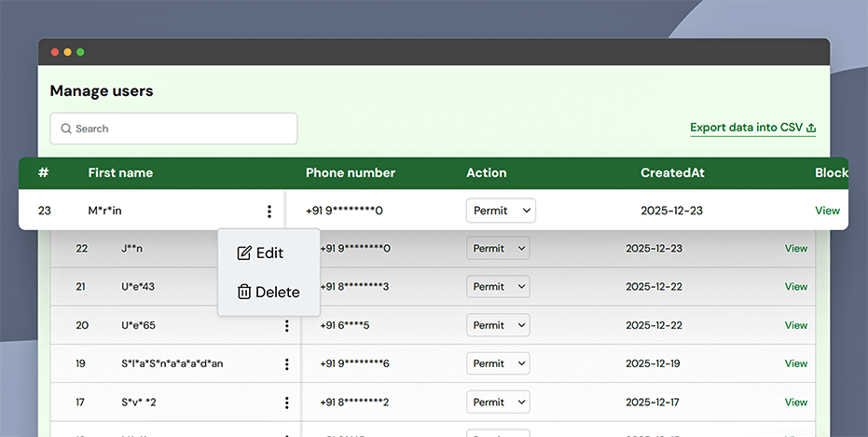Screen dimensions: 868x437
Task: Click the First name column header
Action: pyautogui.click(x=120, y=172)
